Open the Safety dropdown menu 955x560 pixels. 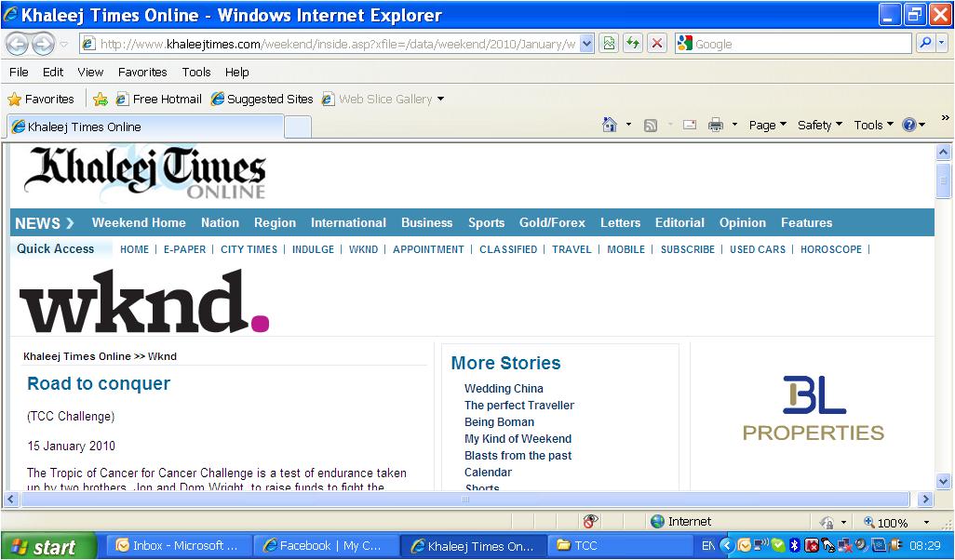[x=819, y=125]
